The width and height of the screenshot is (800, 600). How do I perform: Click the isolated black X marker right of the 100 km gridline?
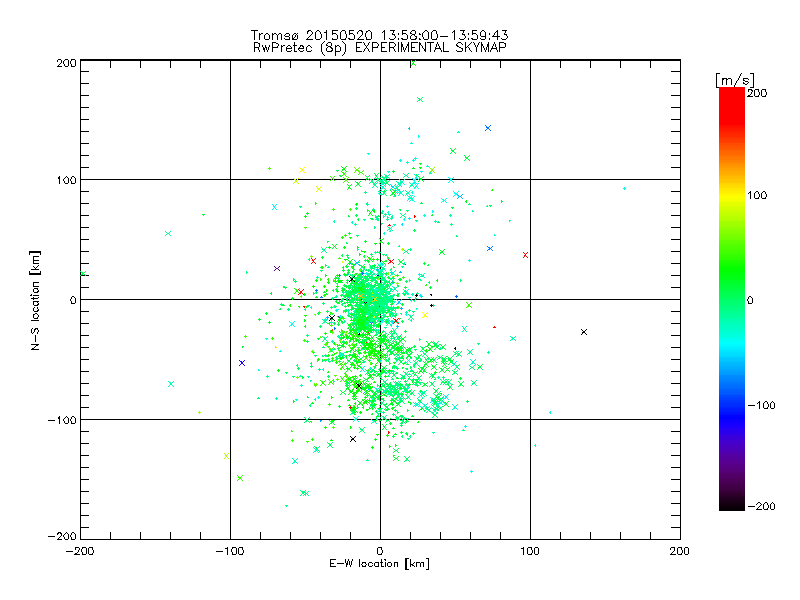tap(584, 332)
